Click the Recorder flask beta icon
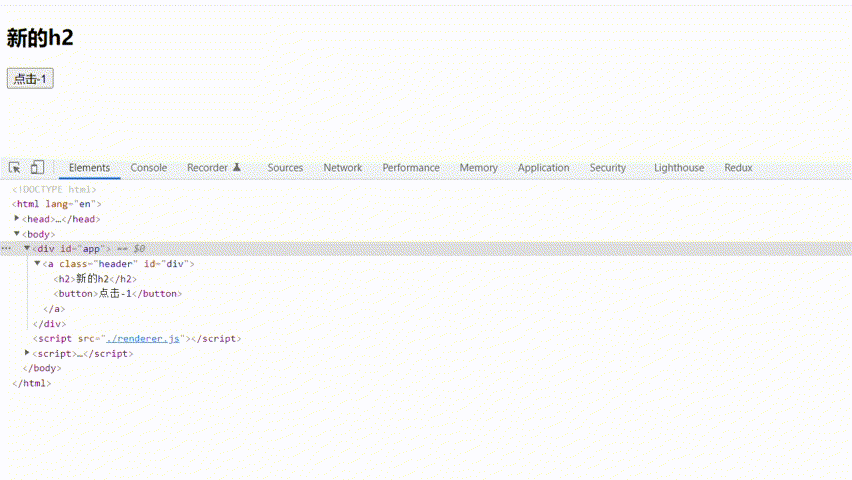 click(x=237, y=167)
